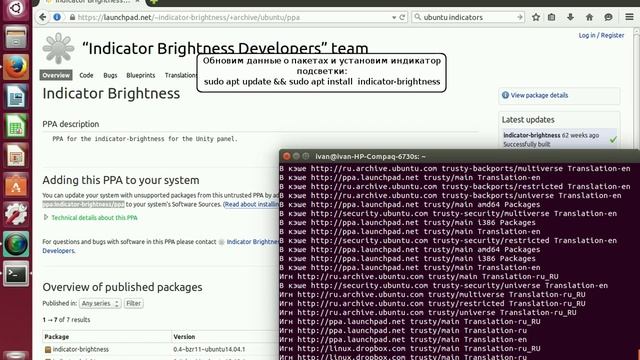Open System Settings dock icon
The height and width of the screenshot is (360, 640).
point(16,215)
